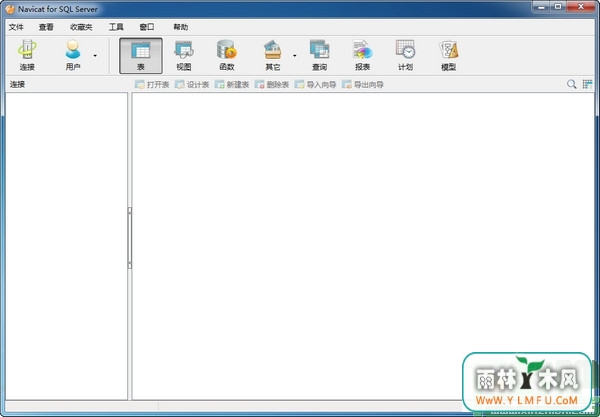Open the 报表 (Report) toolbar icon

(362, 56)
